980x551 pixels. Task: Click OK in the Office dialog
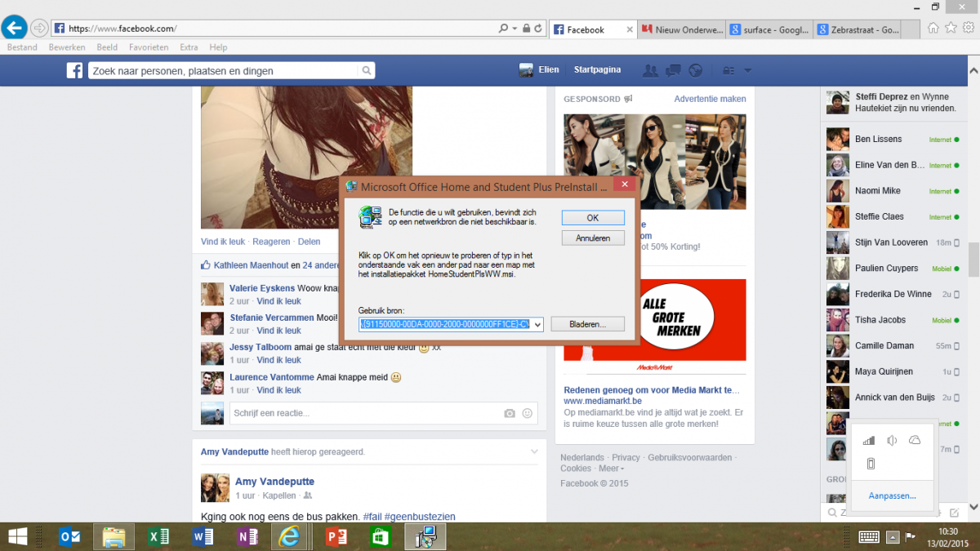coord(593,218)
